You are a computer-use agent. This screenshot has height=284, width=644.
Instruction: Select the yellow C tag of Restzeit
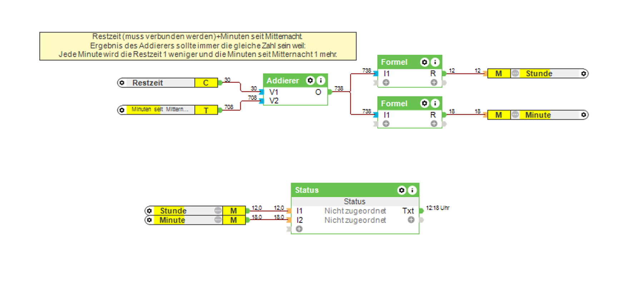[x=206, y=83]
